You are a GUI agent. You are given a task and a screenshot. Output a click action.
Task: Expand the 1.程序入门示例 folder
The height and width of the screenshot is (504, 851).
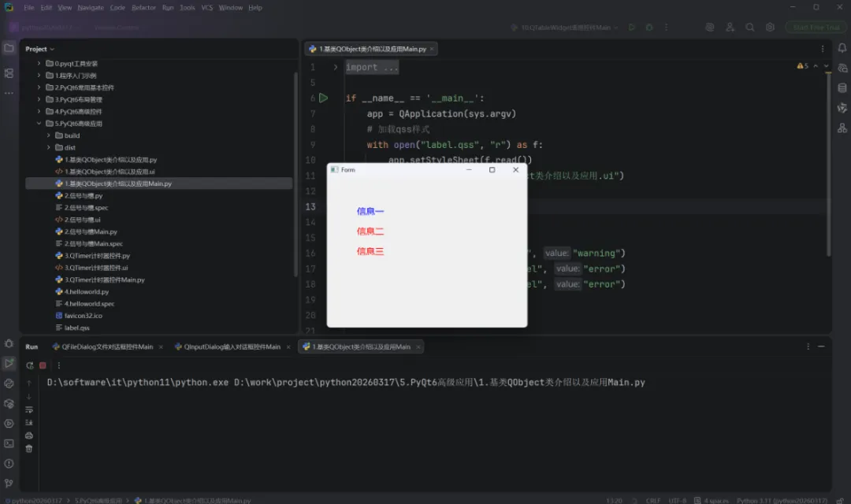point(39,76)
